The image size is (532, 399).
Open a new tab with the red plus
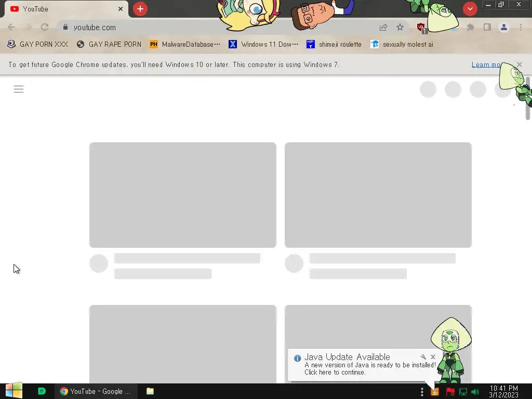point(140,9)
